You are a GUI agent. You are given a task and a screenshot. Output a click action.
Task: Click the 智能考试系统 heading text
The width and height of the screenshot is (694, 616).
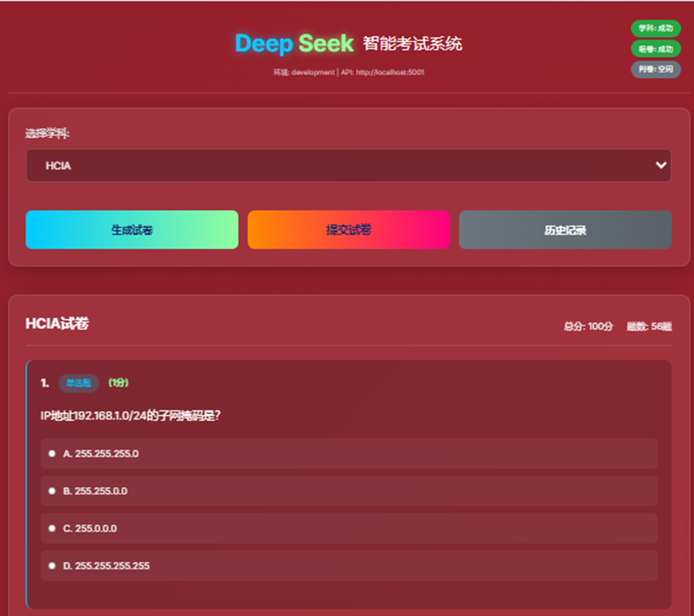pyautogui.click(x=412, y=44)
